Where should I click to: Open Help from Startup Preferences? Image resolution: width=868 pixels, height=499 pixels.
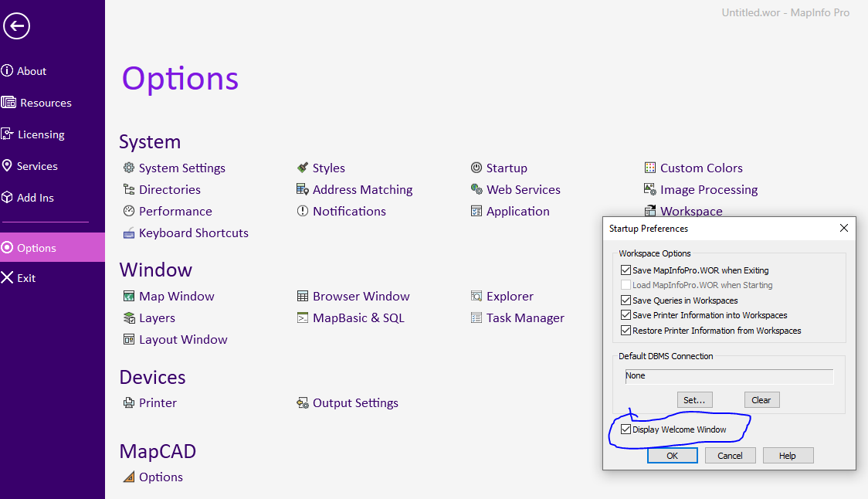[788, 456]
